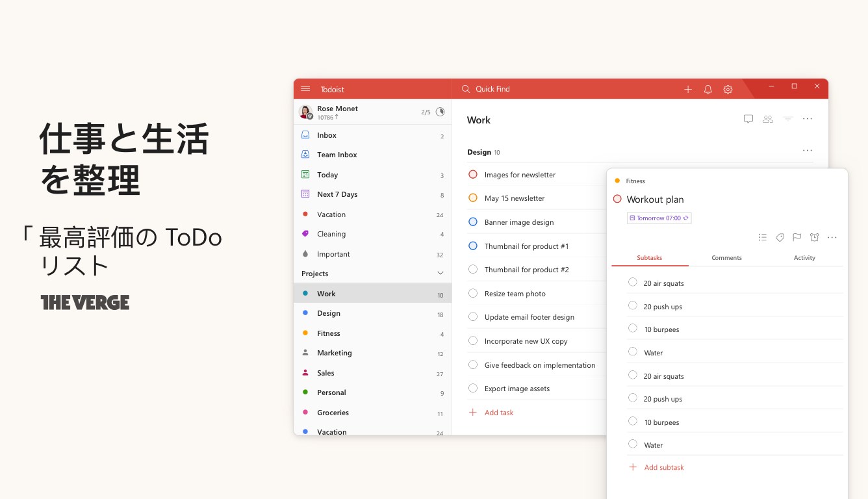Complete task Export image assets
Image resolution: width=868 pixels, height=499 pixels.
click(473, 388)
